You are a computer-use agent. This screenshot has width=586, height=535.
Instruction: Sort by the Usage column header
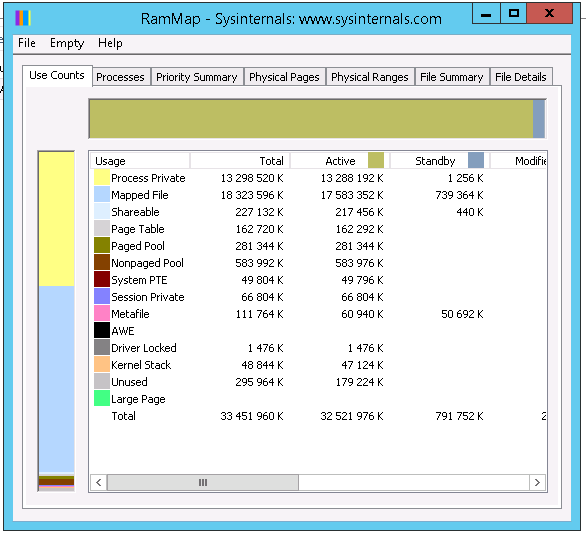[140, 161]
